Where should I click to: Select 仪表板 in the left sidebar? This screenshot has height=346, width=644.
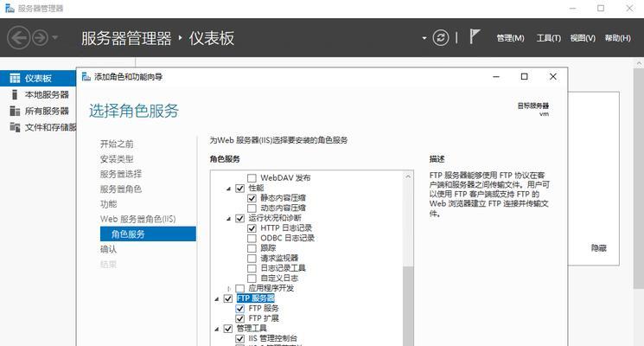coord(38,78)
